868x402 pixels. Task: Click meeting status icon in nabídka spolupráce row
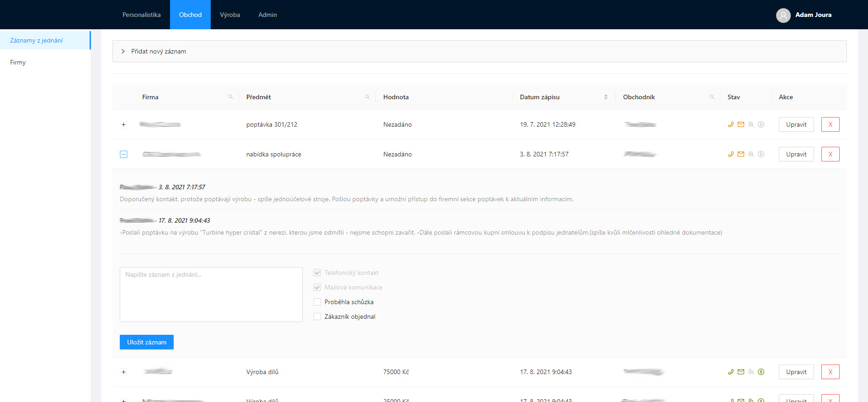pos(751,154)
